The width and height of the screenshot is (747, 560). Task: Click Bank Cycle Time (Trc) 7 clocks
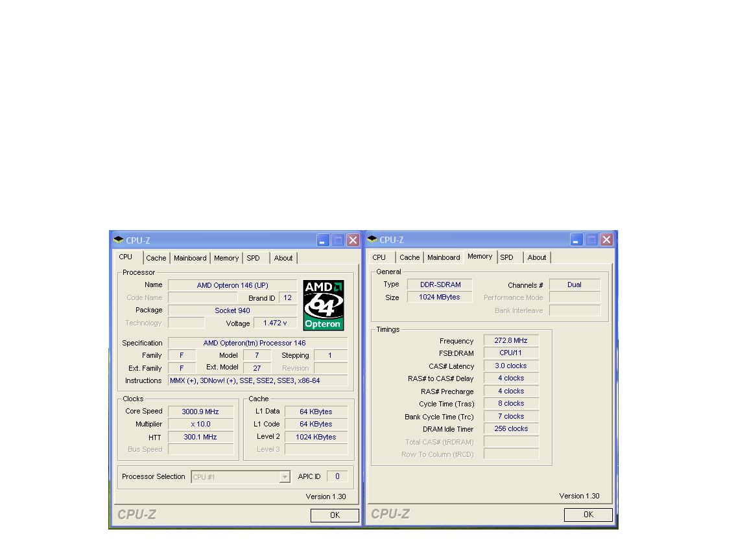511,416
